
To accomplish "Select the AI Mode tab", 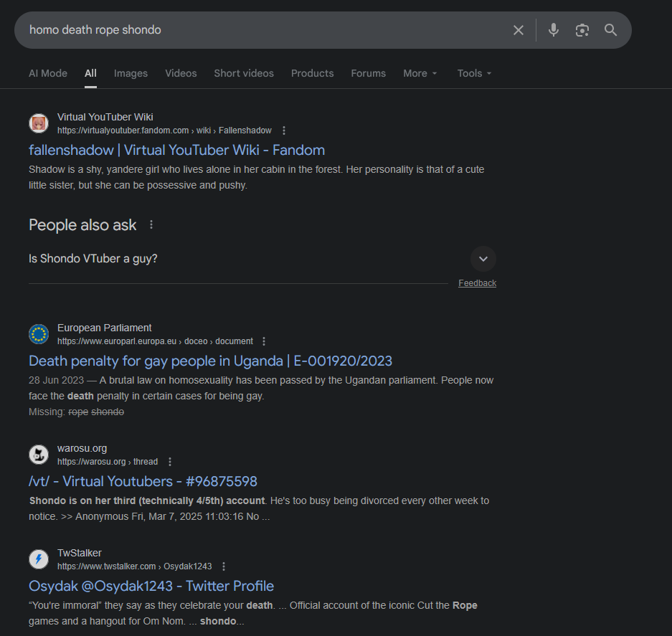I will (x=48, y=73).
